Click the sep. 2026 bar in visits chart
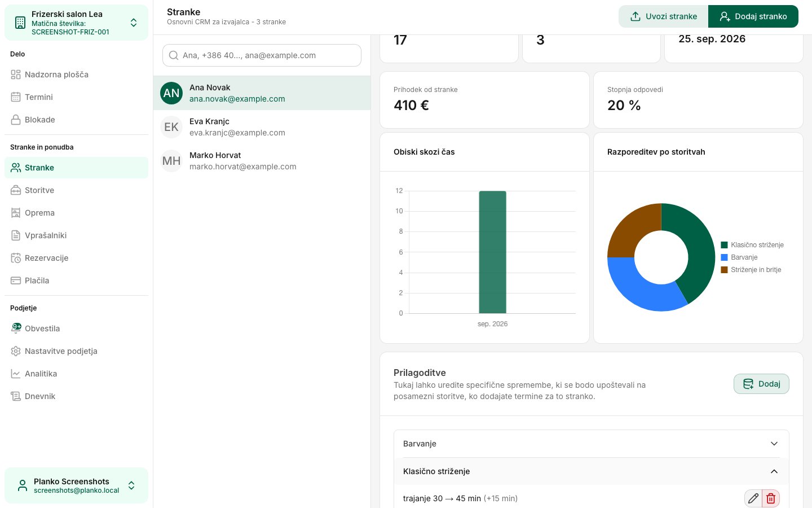The image size is (812, 508). pos(492,252)
